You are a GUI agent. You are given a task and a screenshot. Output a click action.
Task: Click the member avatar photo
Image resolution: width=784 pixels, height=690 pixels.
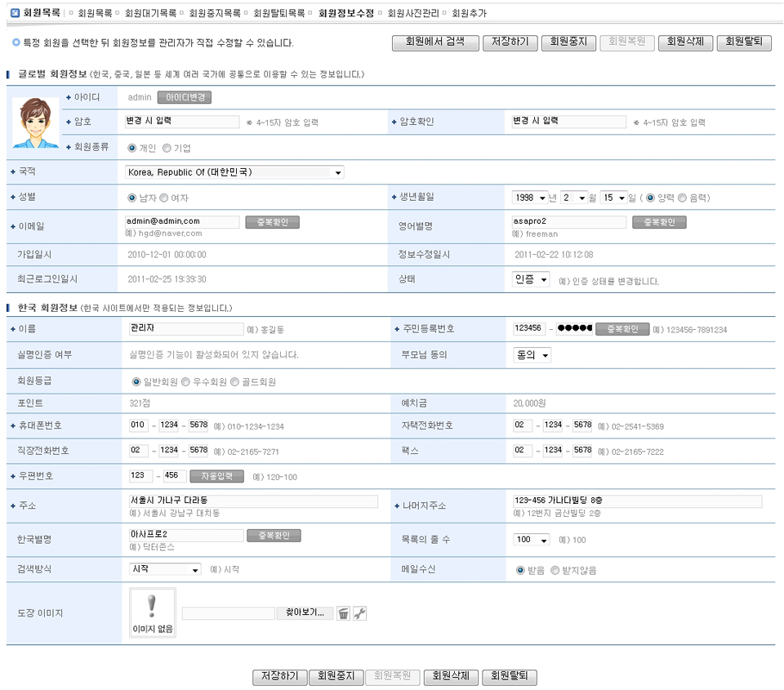click(36, 122)
